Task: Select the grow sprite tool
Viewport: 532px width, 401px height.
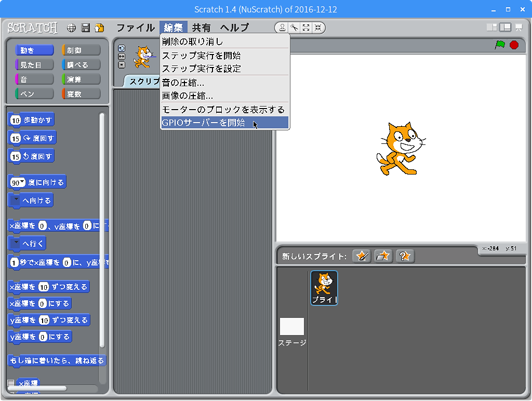Action: tap(306, 28)
